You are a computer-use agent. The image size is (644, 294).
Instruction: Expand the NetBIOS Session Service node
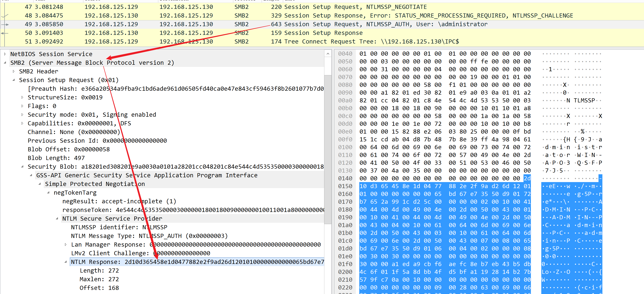5,54
